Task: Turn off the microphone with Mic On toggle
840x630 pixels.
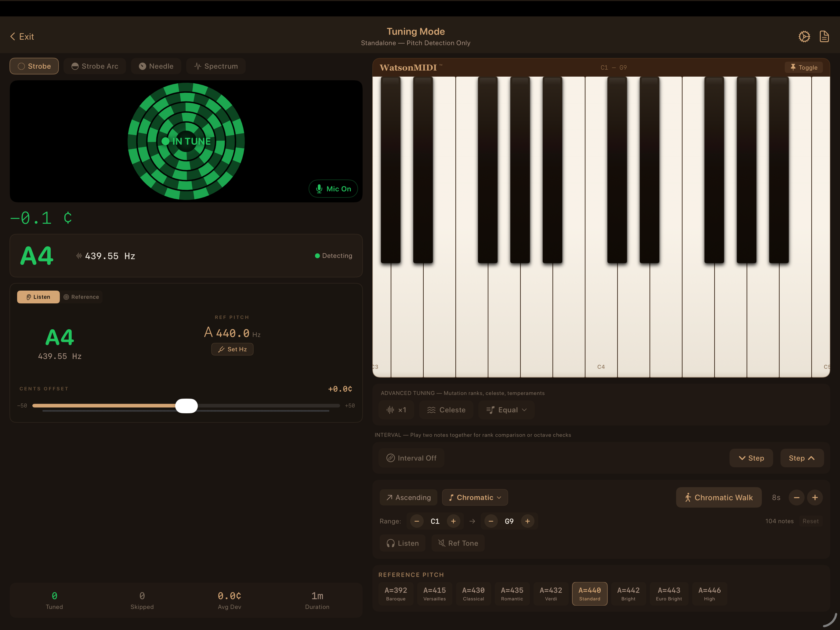Action: 333,188
